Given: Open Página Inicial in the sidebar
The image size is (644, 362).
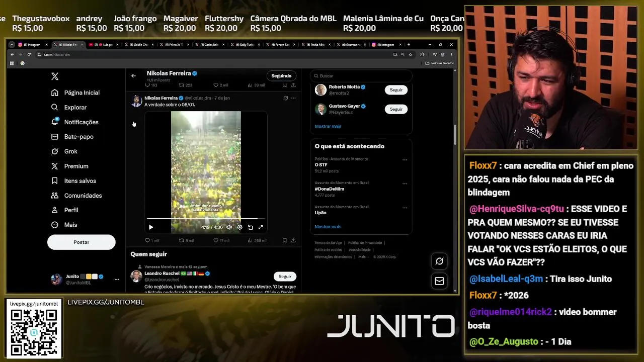Looking at the screenshot, I should point(75,93).
